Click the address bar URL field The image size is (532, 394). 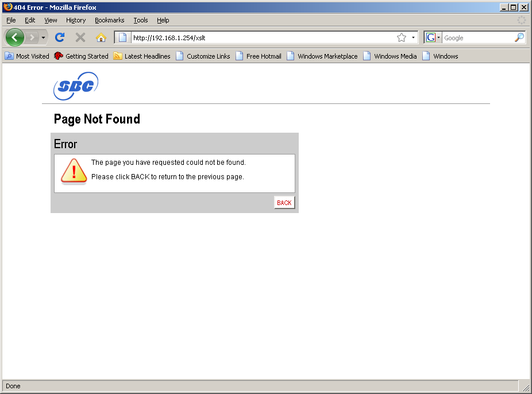tap(261, 38)
